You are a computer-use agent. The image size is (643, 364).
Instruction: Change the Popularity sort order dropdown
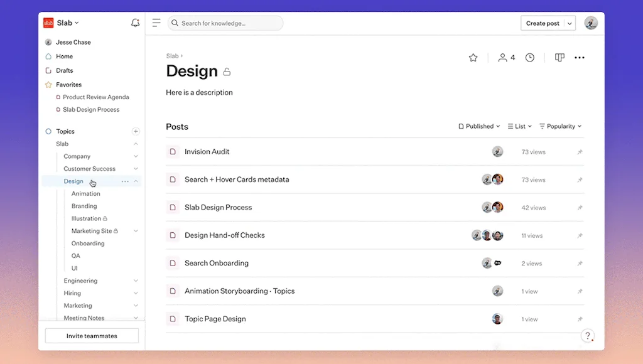pyautogui.click(x=559, y=126)
